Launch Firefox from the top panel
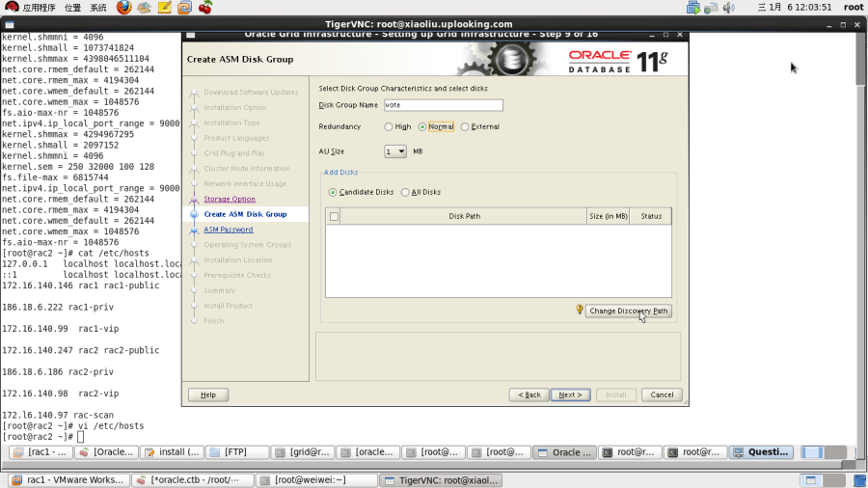This screenshot has width=868, height=488. click(x=124, y=7)
